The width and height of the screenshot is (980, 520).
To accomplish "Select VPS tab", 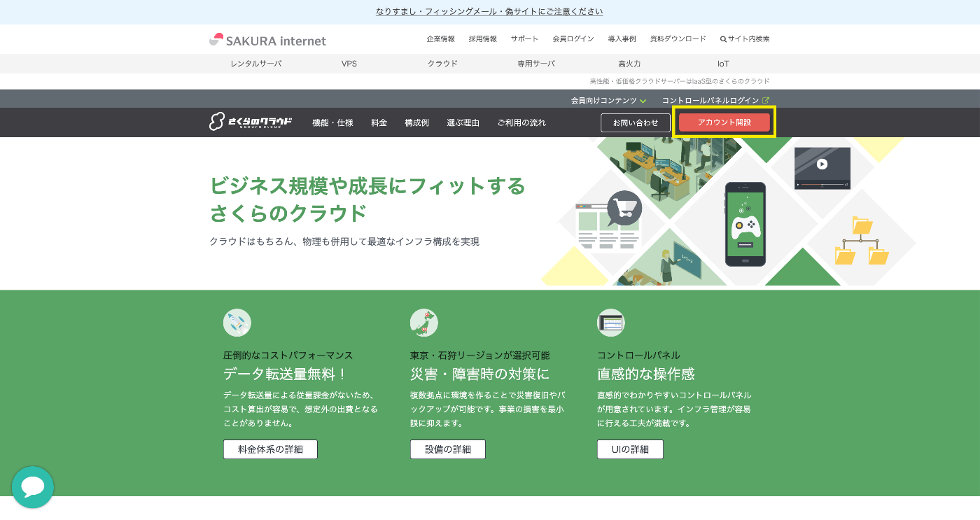I will click(x=349, y=64).
